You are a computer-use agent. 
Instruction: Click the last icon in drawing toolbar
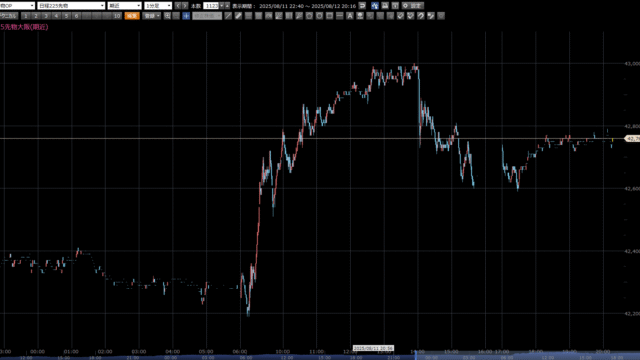coord(441,16)
